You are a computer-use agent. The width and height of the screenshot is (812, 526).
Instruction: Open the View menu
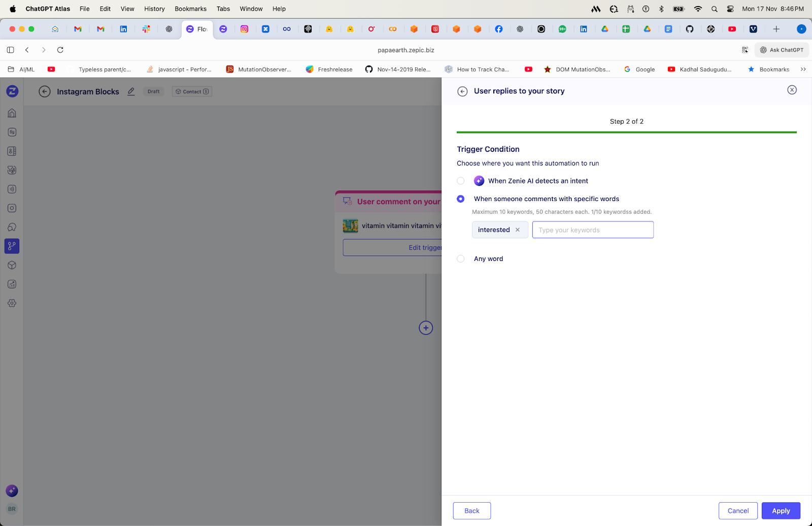(127, 9)
